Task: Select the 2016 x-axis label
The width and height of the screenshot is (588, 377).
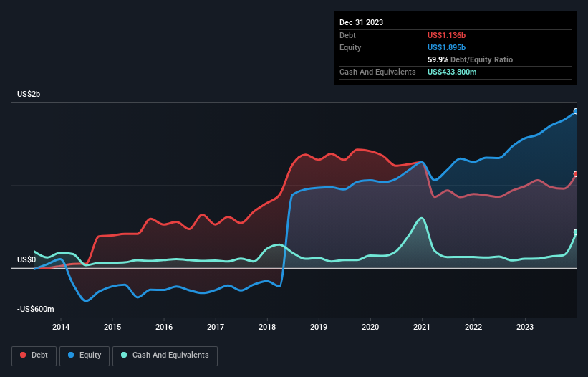Action: (x=164, y=327)
